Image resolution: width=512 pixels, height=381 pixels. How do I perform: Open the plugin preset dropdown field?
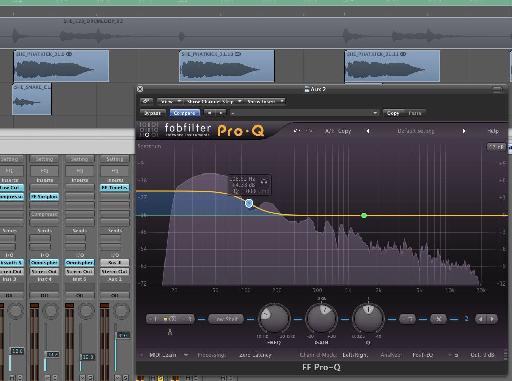(x=304, y=113)
